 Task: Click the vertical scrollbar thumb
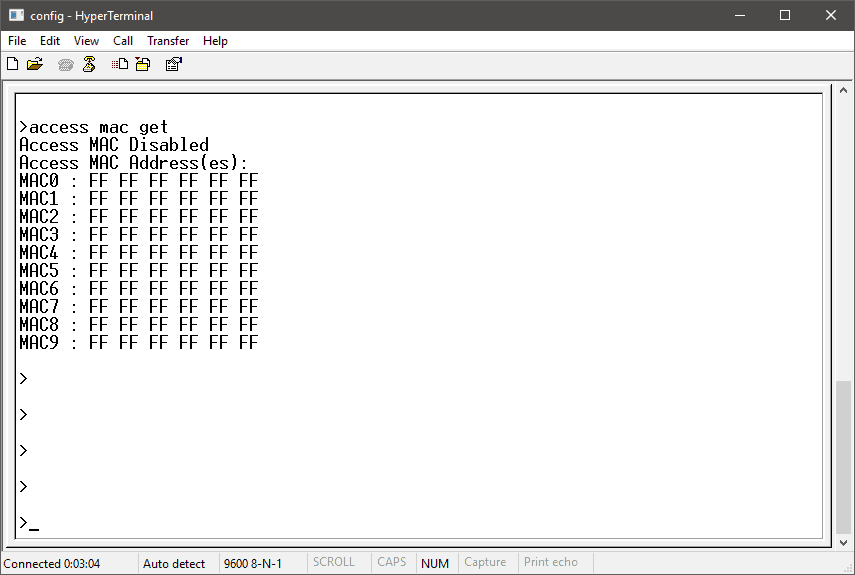pyautogui.click(x=845, y=455)
